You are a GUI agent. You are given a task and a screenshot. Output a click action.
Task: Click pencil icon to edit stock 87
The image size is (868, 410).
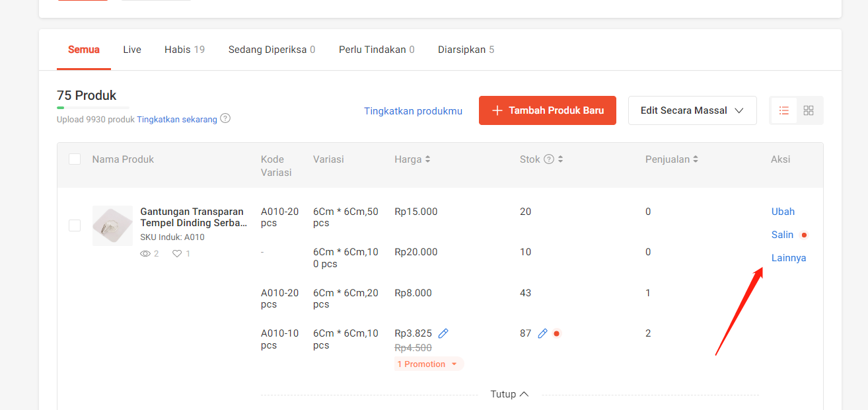point(542,333)
